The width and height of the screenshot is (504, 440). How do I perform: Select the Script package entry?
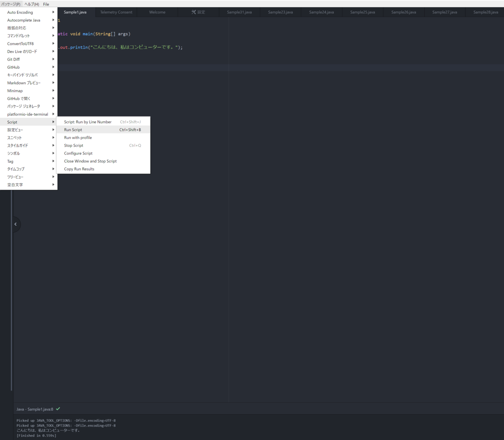[x=29, y=122]
